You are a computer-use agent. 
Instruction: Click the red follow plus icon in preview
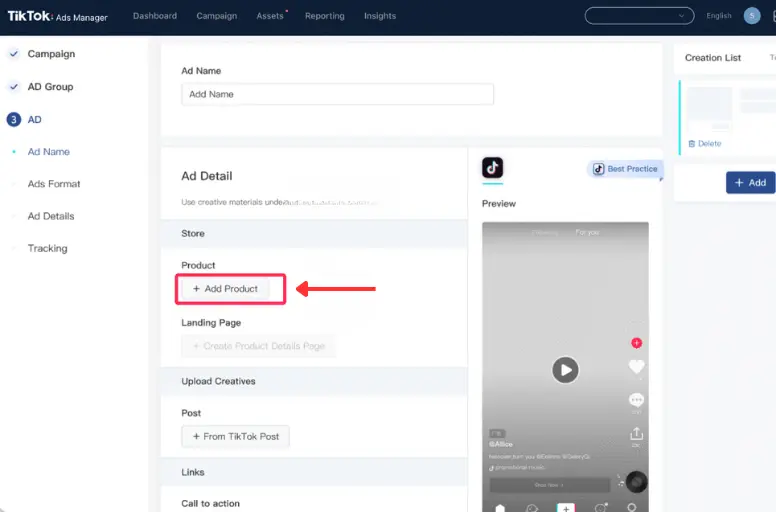coord(636,343)
